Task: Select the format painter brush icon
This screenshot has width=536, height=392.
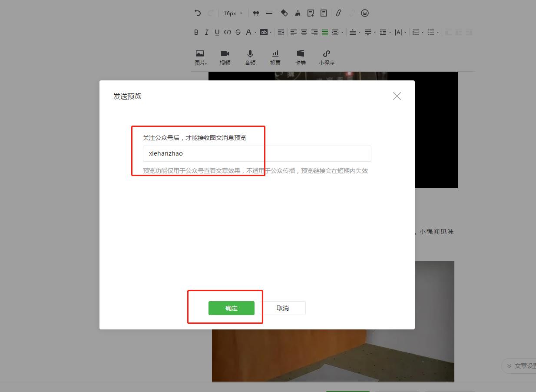Action: [x=298, y=13]
